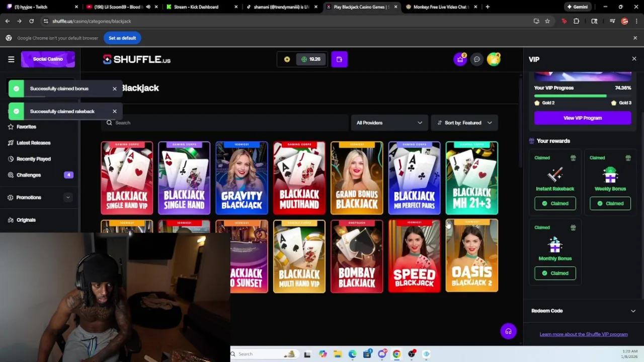Click the VIP progress bar
The width and height of the screenshot is (644, 362).
click(583, 96)
